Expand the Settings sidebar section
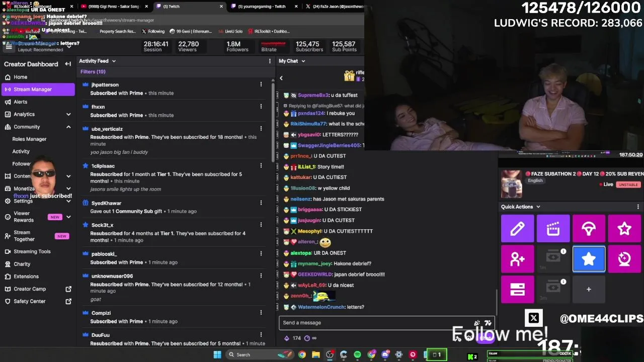This screenshot has height=362, width=644. point(68,201)
